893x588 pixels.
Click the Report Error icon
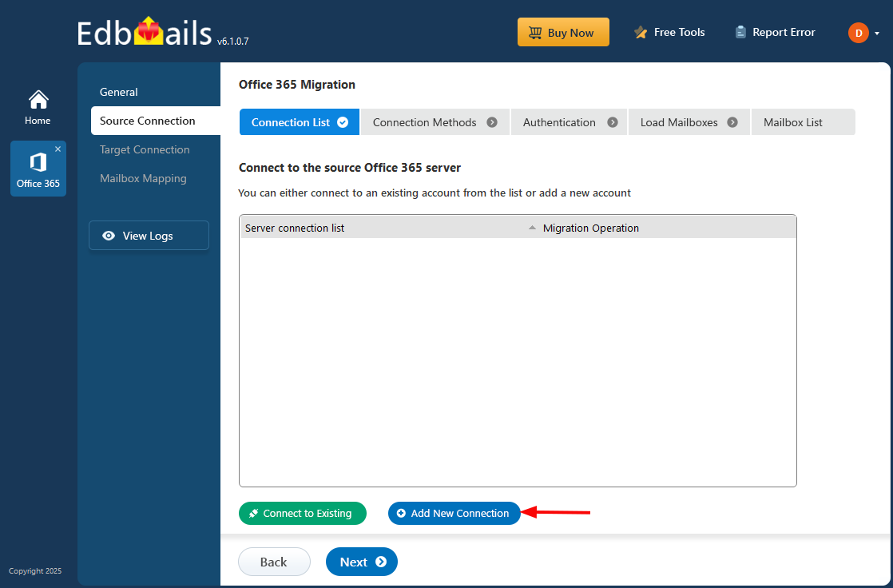point(740,32)
